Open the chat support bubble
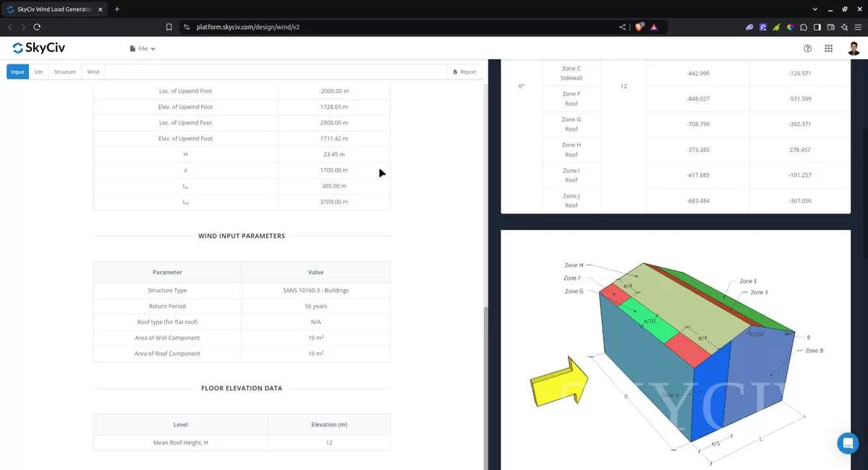The image size is (868, 470). pyautogui.click(x=847, y=443)
